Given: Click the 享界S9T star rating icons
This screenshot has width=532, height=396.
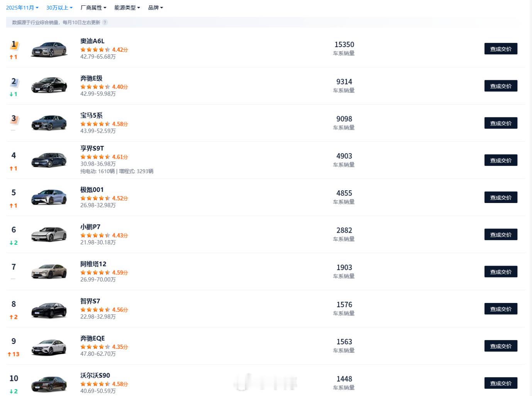Looking at the screenshot, I should [x=95, y=157].
